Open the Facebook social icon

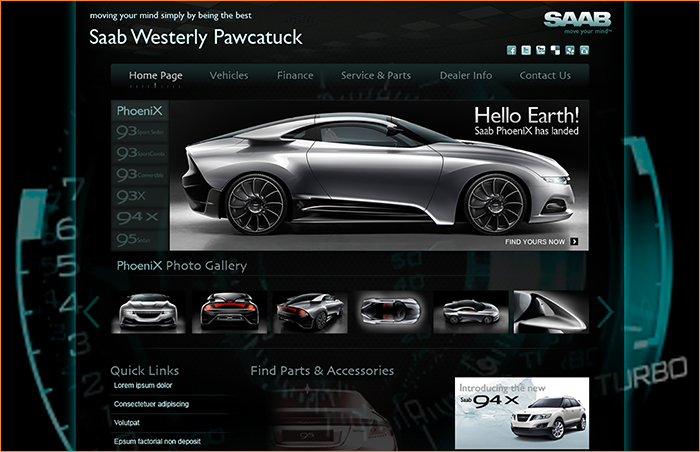coord(511,50)
